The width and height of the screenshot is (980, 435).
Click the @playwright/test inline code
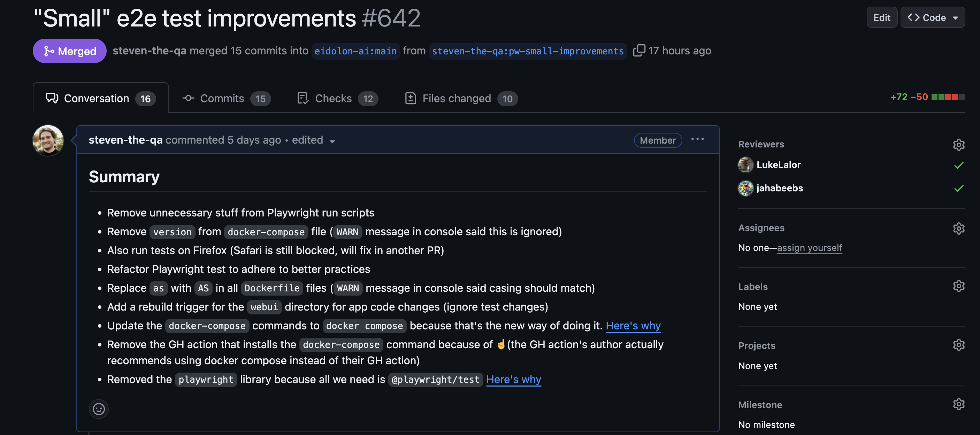point(435,380)
